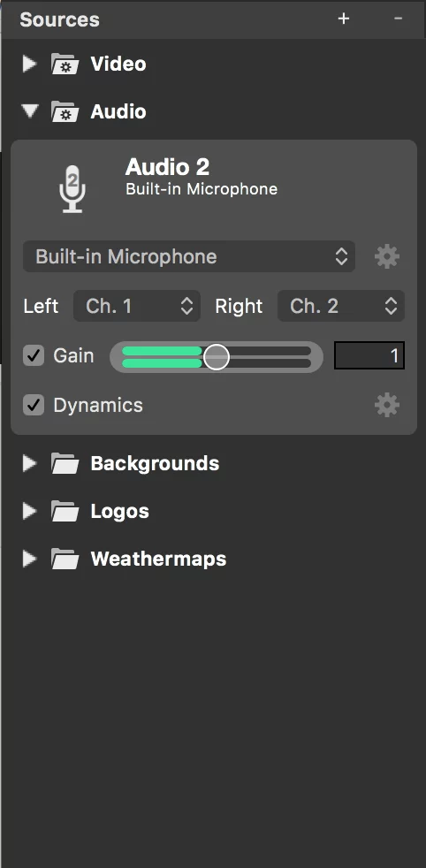Image resolution: width=426 pixels, height=868 pixels.
Task: Collapse the Audio group disclosure triangle
Action: (30, 111)
